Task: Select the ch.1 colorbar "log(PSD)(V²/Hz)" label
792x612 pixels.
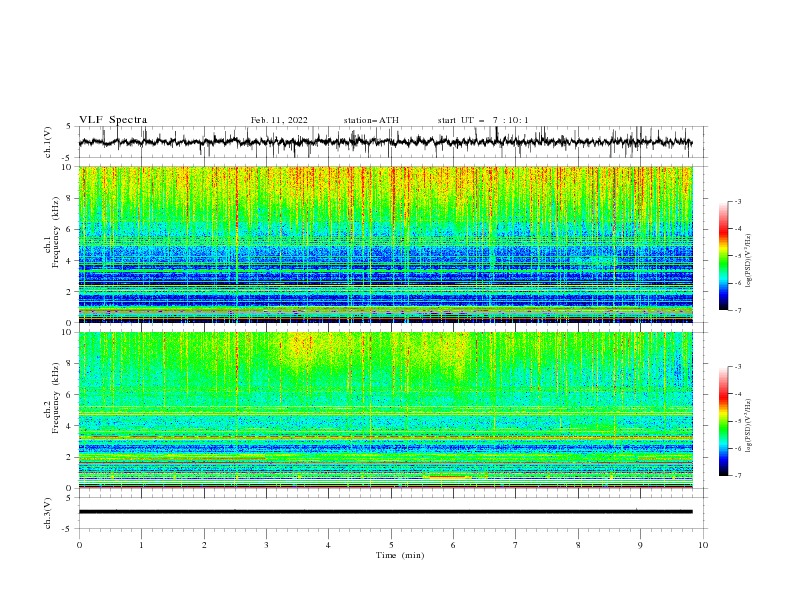Action: [749, 261]
